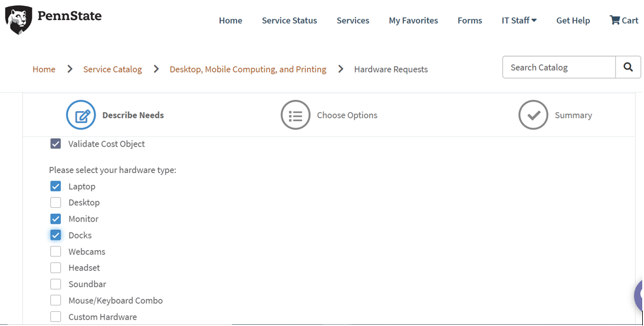Focus the Search Catalog input field
644x326 pixels.
[x=558, y=68]
